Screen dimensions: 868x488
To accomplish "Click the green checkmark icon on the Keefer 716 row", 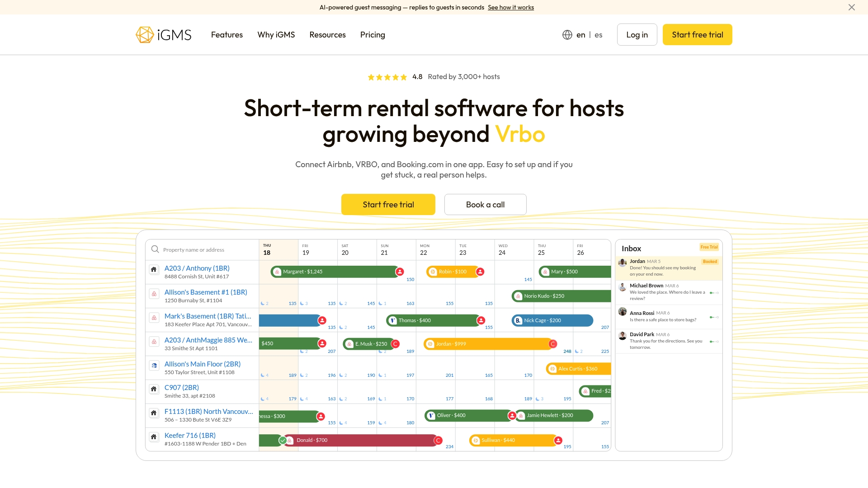I will tap(283, 440).
